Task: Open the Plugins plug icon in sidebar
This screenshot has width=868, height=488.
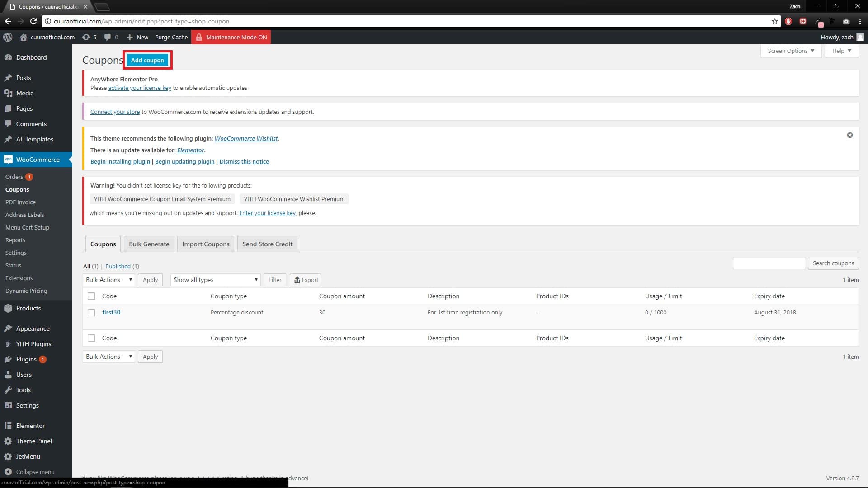Action: (x=8, y=359)
